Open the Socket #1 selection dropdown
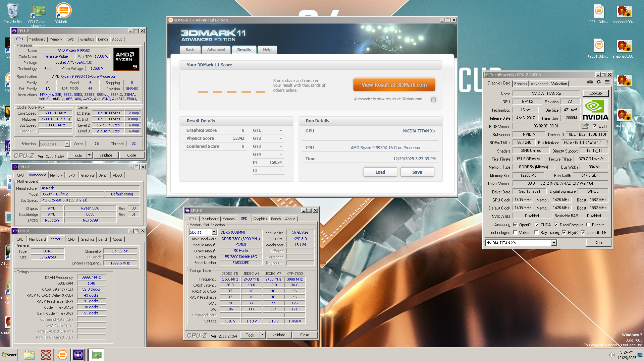This screenshot has height=362, width=644. (x=67, y=144)
